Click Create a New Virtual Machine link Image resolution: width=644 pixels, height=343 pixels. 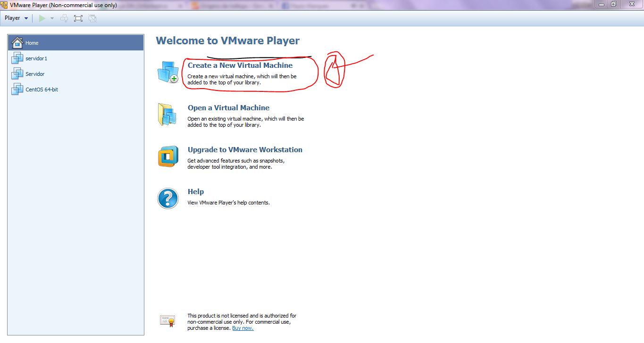[x=240, y=65]
